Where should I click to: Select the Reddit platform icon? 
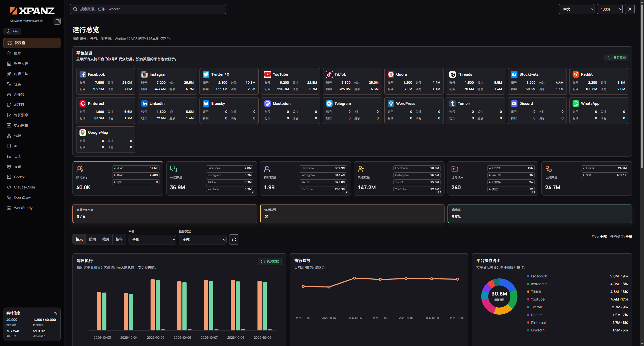[576, 74]
